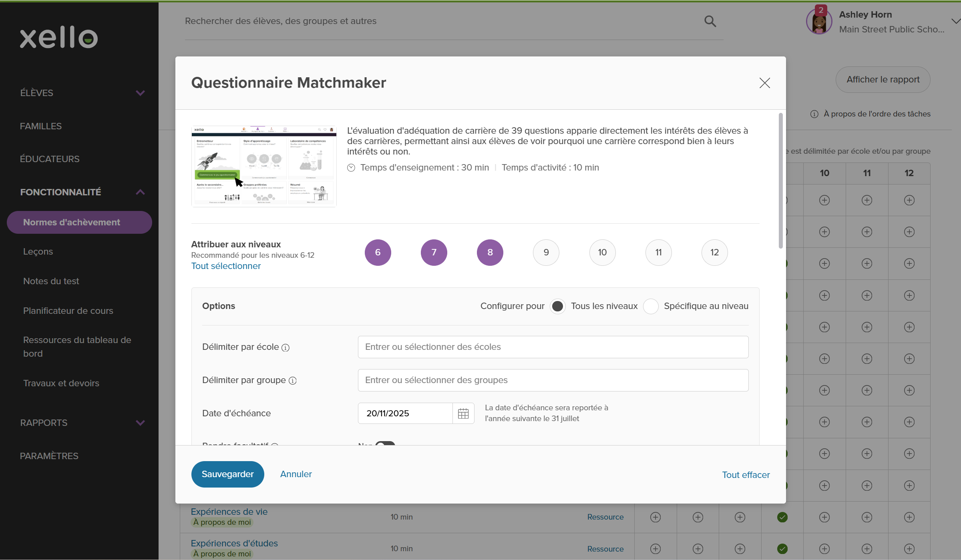The width and height of the screenshot is (961, 560).
Task: Click the Sauvegarder button
Action: click(x=227, y=474)
